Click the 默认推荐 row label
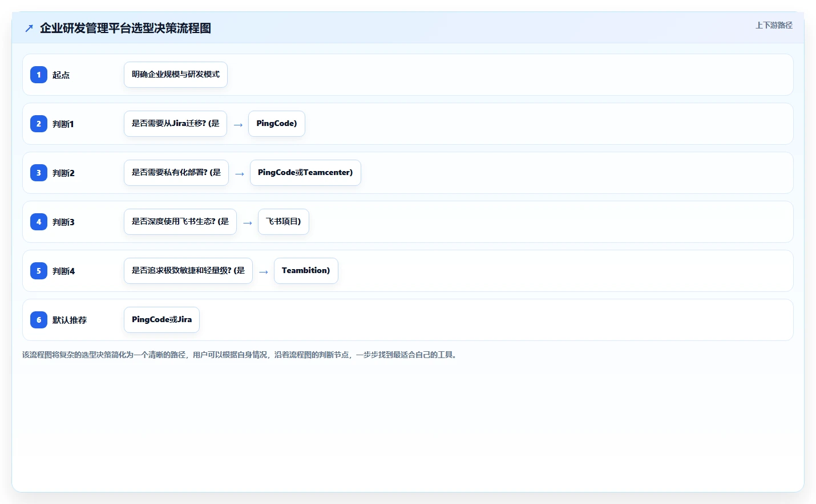This screenshot has width=816, height=504. (x=70, y=320)
